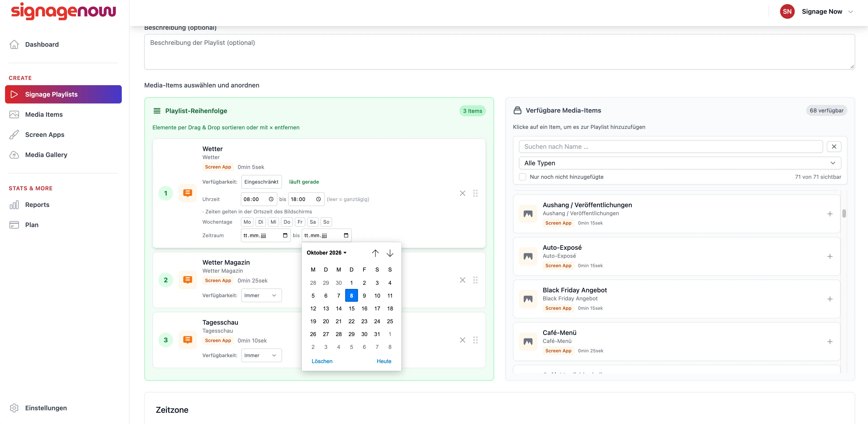Screen dimensions: 868x424
Task: Check 'Nur noch nicht hinzugefügte' checkbox
Action: coord(522,177)
